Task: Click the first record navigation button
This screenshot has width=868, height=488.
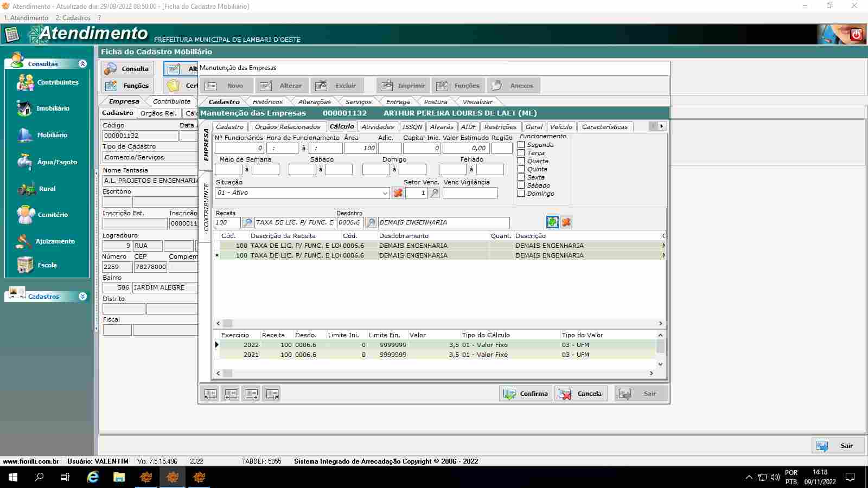Action: click(210, 394)
